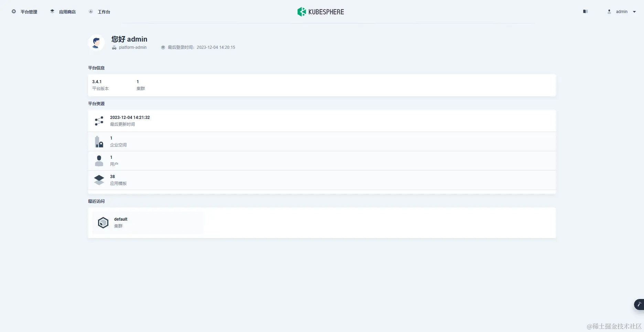
Task: Click the stacked layers icon beside 应用模板
Action: (99, 180)
